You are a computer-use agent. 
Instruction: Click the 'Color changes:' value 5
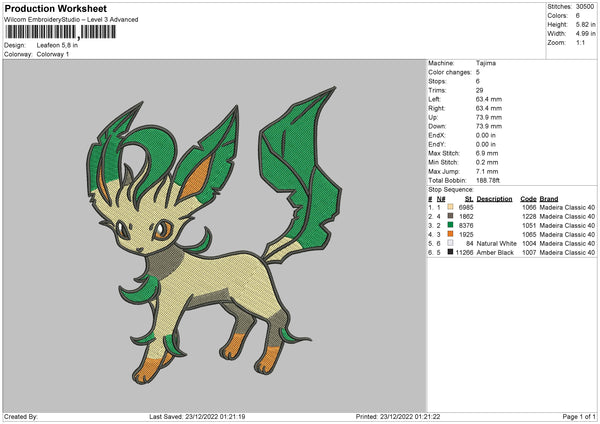click(478, 72)
